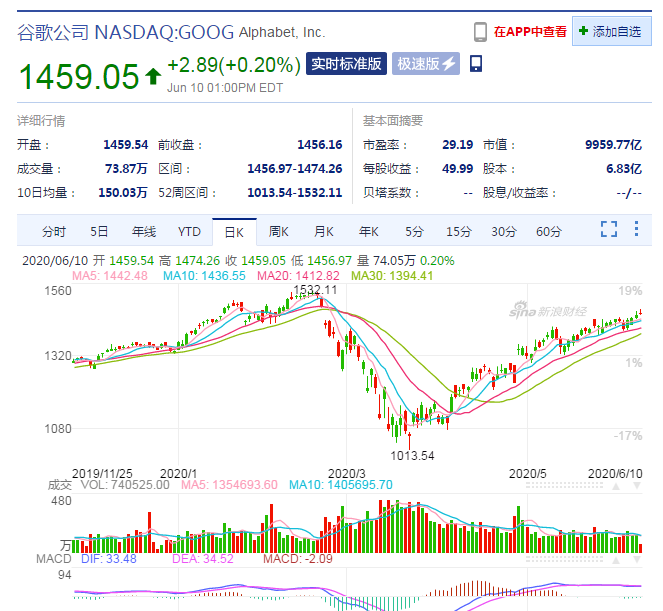Click the 市盈率 value 29.19
Screen dimensions: 663x611
coord(458,145)
